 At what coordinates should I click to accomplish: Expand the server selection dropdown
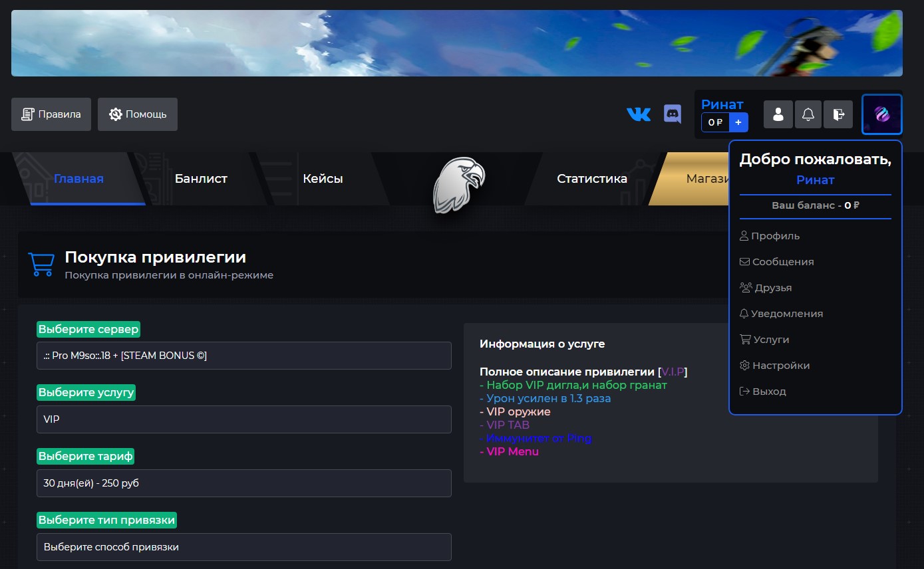pyautogui.click(x=243, y=356)
